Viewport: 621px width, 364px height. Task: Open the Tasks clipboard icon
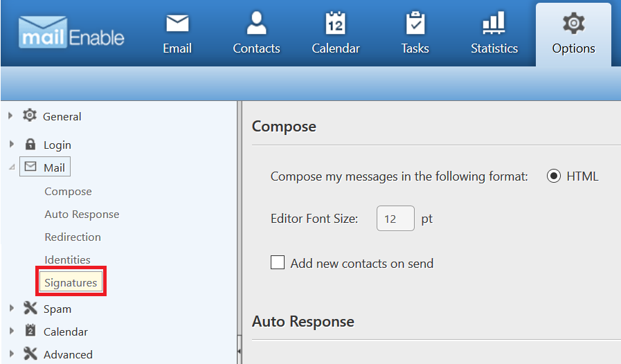pos(415,23)
